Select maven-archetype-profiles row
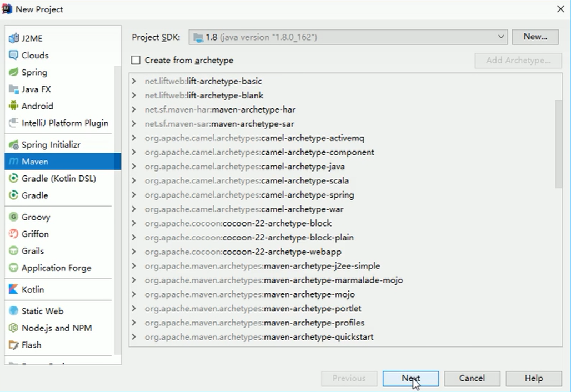Screen dimensions: 571x392 point(345,323)
